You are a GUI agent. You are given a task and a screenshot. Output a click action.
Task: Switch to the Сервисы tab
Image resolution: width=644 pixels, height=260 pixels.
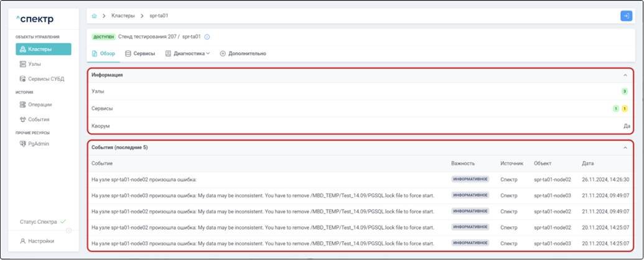(x=140, y=53)
